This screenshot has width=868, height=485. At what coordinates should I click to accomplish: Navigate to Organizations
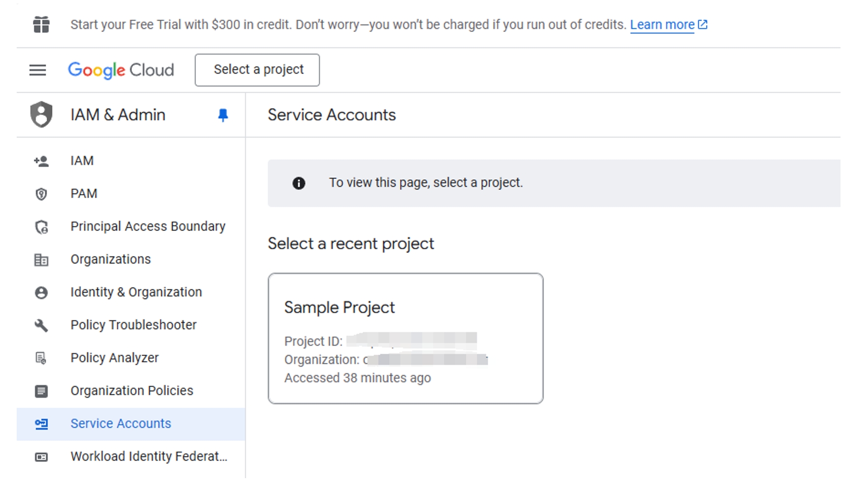tap(131, 259)
